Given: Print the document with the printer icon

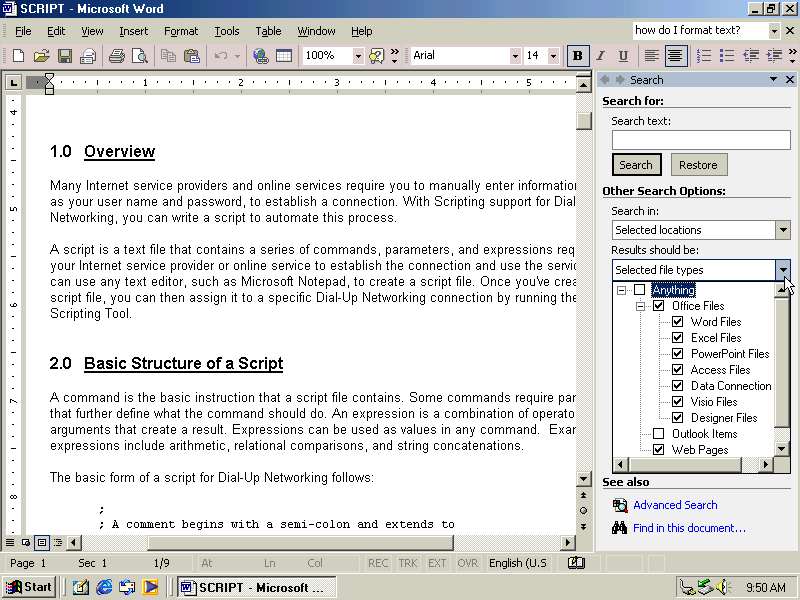Looking at the screenshot, I should (x=117, y=56).
